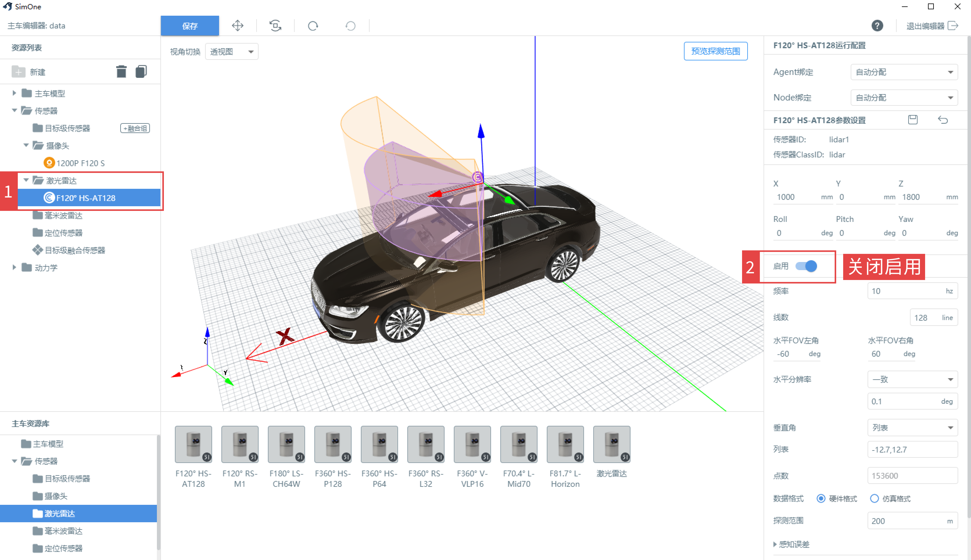Click the 保存 save button

click(190, 26)
